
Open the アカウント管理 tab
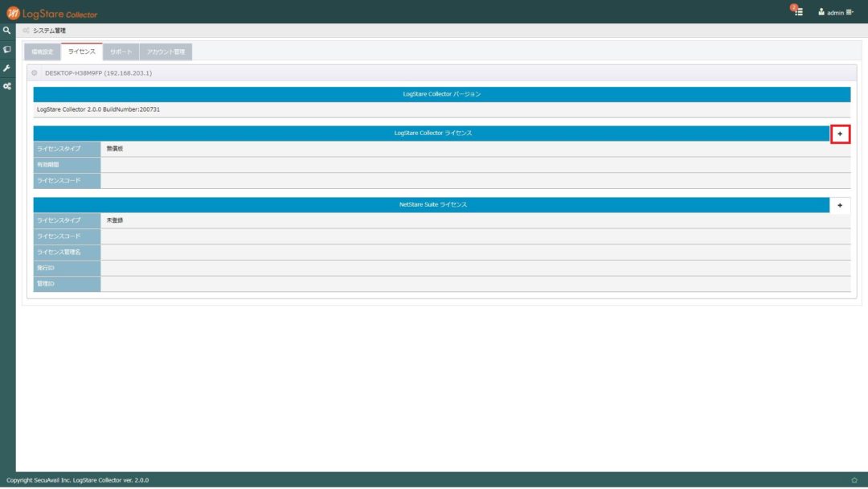pos(166,51)
